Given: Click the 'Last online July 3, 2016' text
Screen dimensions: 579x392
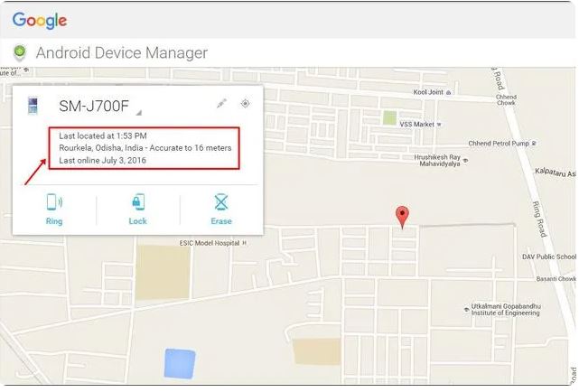Looking at the screenshot, I should (x=102, y=160).
